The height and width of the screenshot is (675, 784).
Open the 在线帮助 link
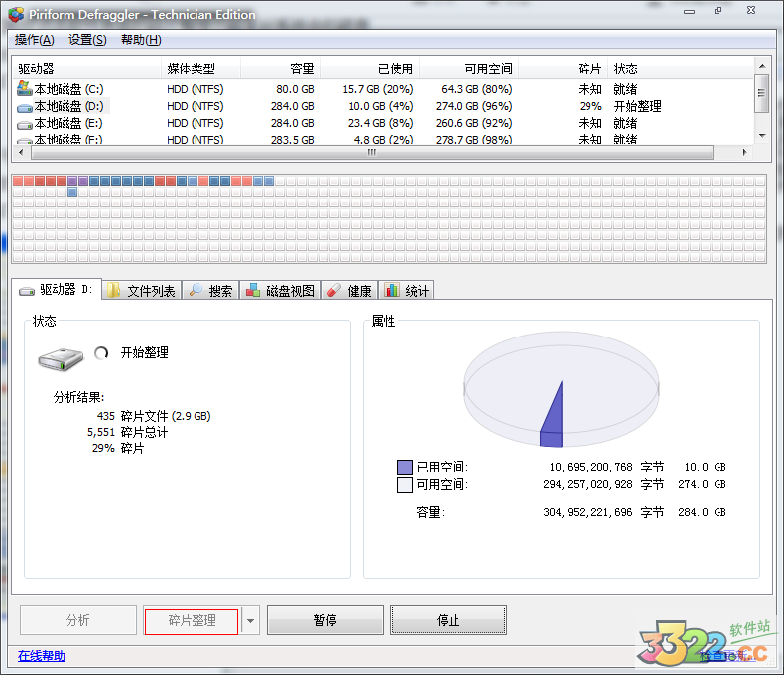(42, 656)
